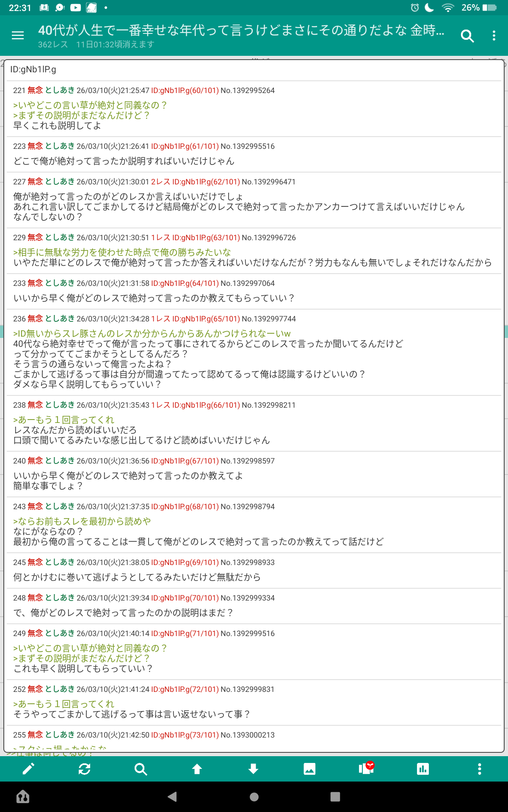Tap the search icon in the top header

coord(467,36)
